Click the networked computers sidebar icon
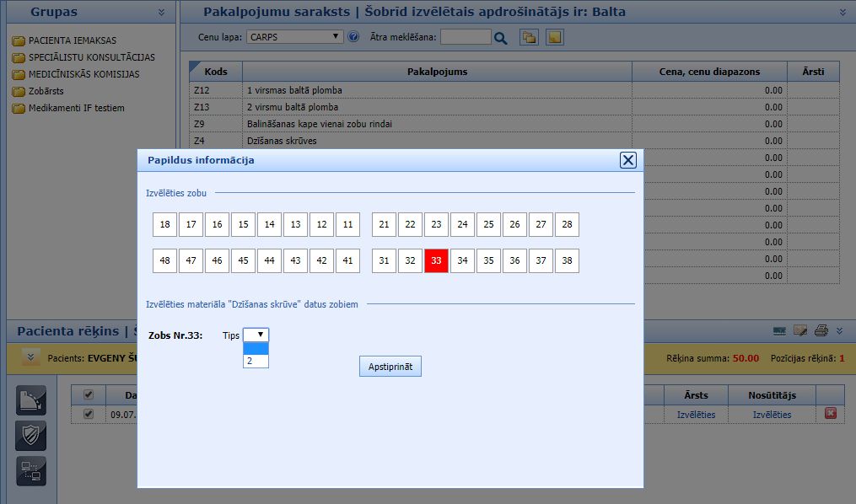This screenshot has width=856, height=504. click(31, 470)
